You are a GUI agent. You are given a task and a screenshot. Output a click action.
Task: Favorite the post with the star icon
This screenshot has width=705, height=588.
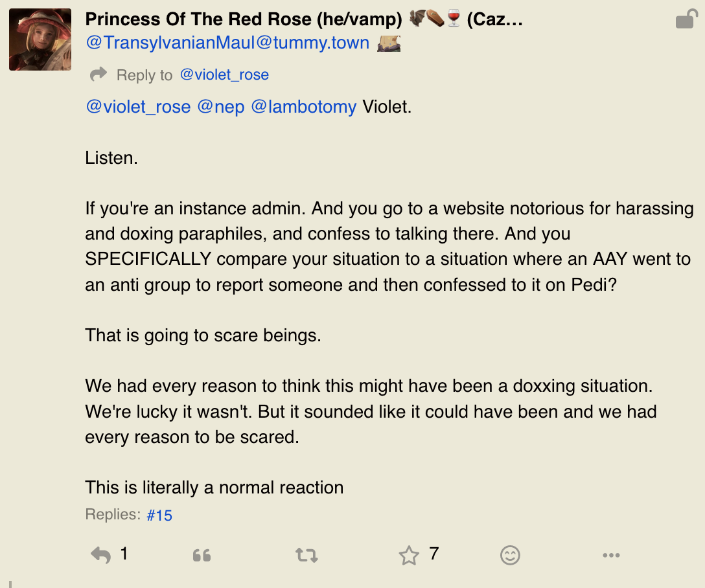pyautogui.click(x=409, y=555)
